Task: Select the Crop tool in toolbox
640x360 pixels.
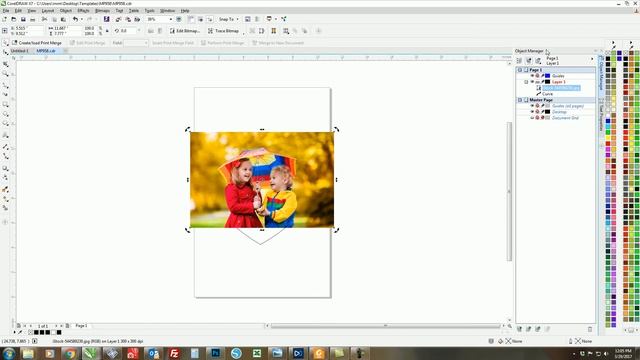Action: pos(5,64)
